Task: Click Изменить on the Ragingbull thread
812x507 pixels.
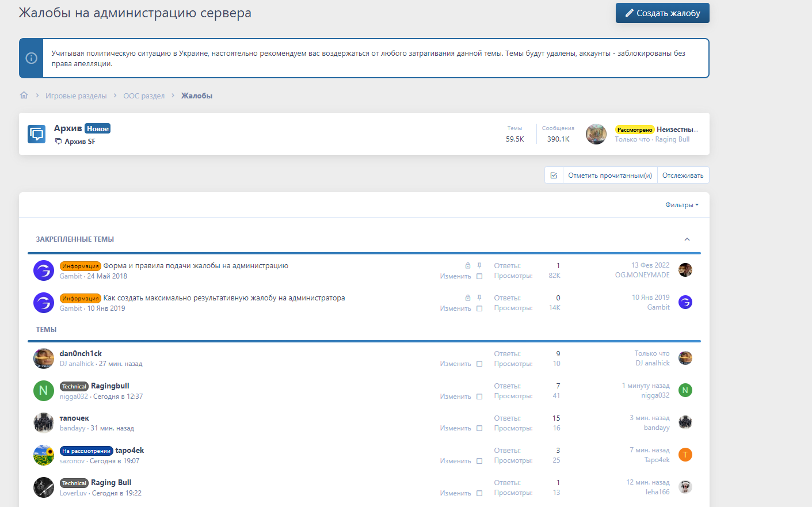Action: [x=455, y=397]
